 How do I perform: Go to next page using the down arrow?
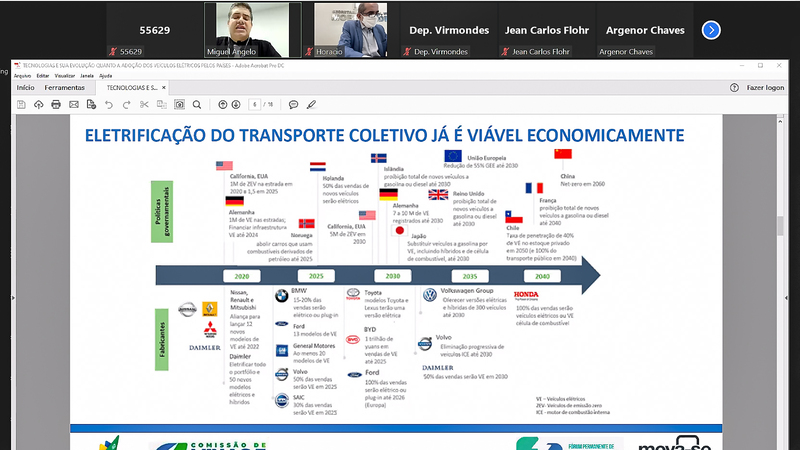pyautogui.click(x=236, y=104)
